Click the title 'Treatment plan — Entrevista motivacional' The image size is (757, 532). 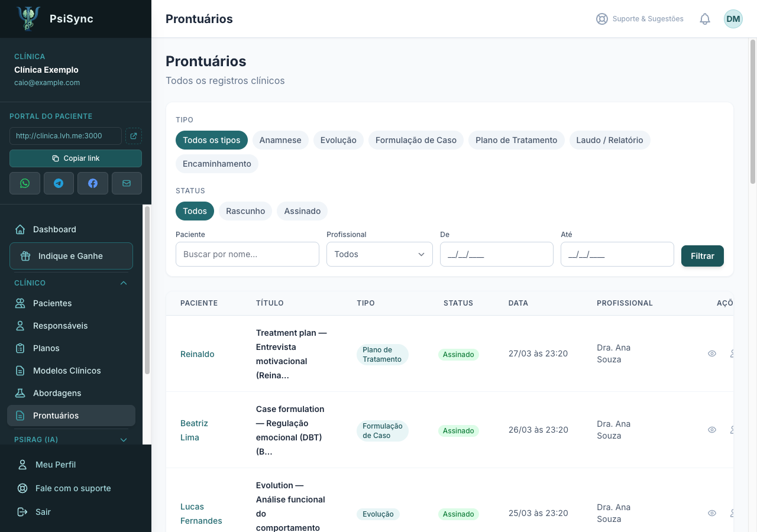[292, 354]
